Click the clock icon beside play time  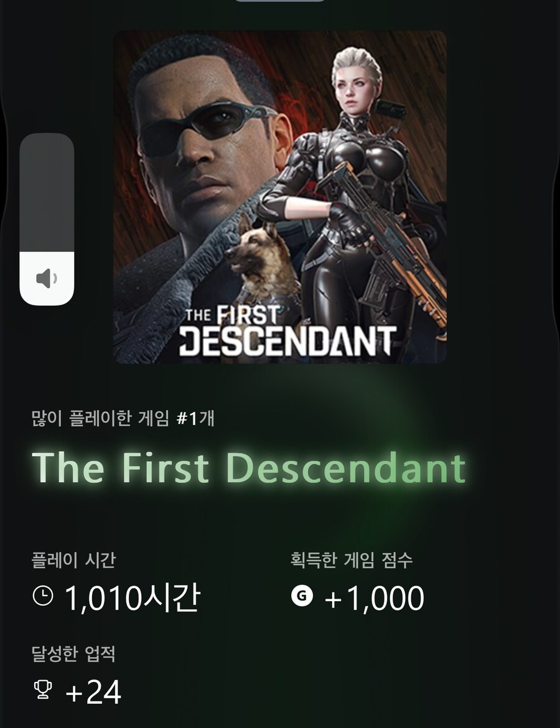point(43,595)
